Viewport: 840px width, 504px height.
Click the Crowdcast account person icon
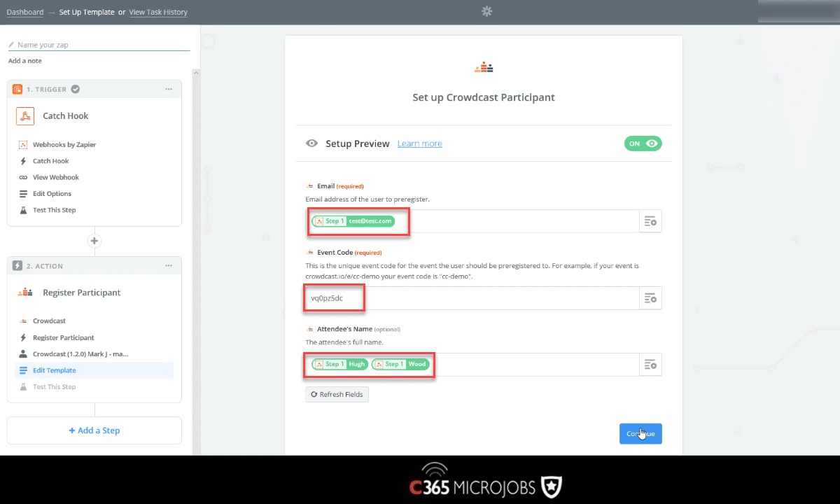pyautogui.click(x=23, y=354)
